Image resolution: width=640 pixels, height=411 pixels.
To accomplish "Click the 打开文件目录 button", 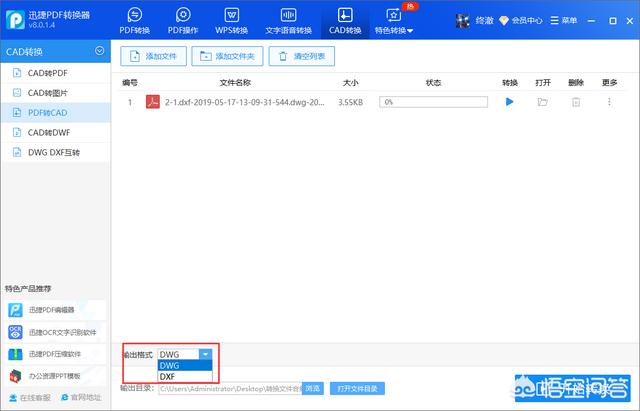I will [x=357, y=389].
